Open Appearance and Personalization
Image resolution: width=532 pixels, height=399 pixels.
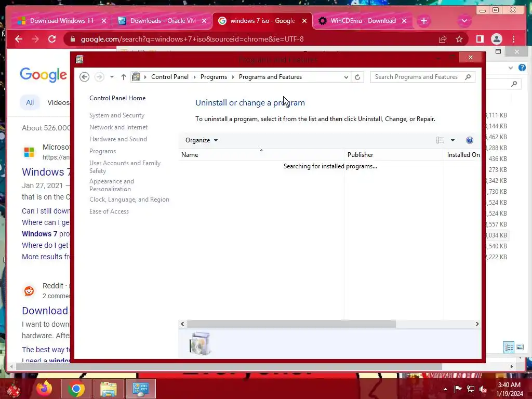[x=112, y=185]
